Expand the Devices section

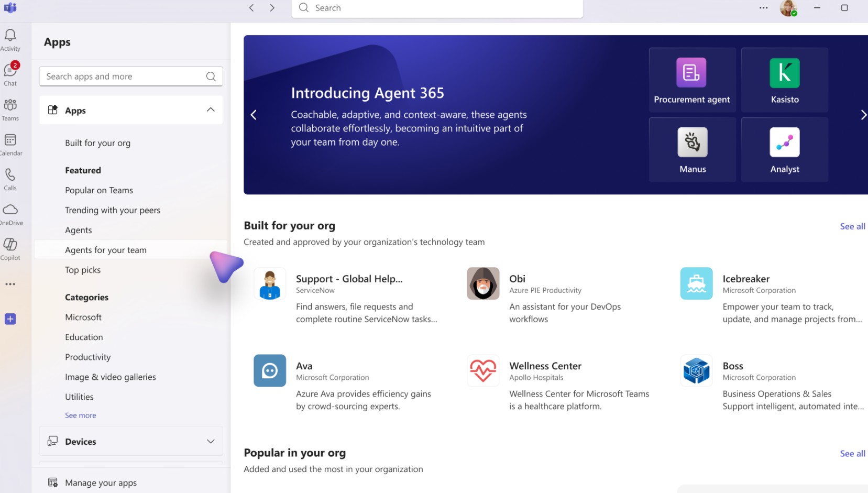click(211, 442)
